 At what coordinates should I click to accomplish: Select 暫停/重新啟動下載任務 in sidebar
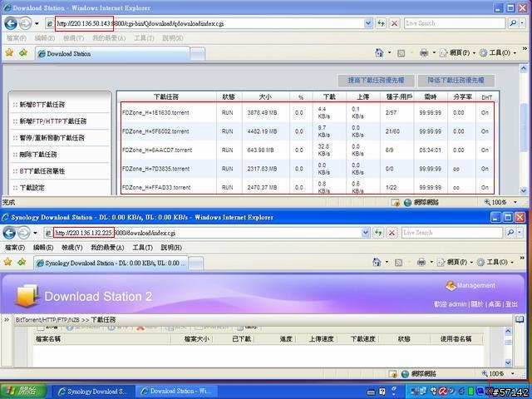(52, 138)
